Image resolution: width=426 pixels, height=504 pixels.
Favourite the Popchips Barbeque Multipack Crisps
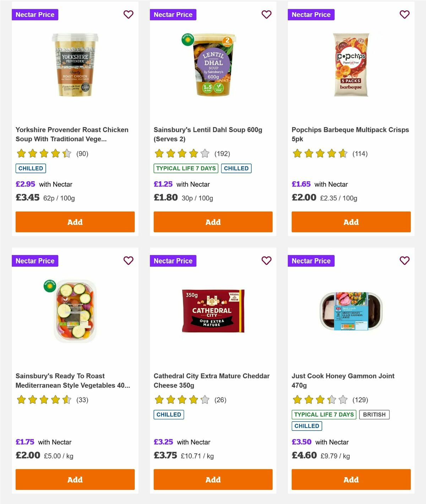(x=404, y=15)
